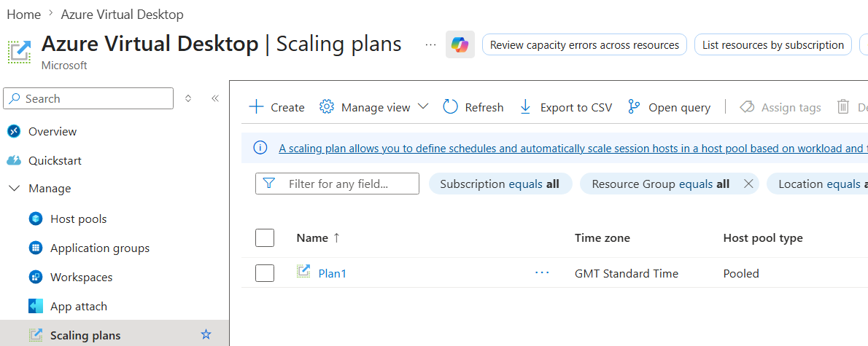Screen dimensions: 868x346
Task: Click the GMT Standard Time cell
Action: (x=627, y=273)
